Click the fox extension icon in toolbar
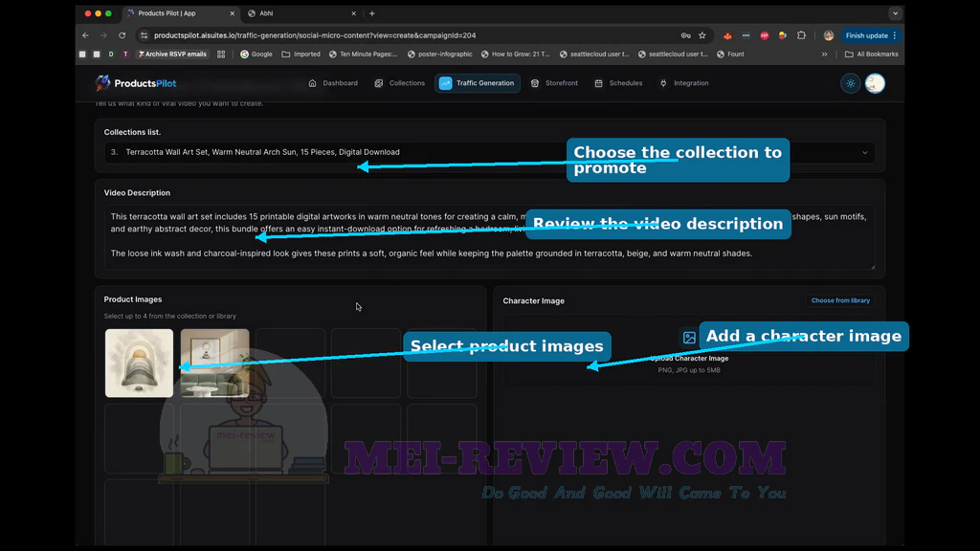The height and width of the screenshot is (551, 980). pyautogui.click(x=727, y=35)
